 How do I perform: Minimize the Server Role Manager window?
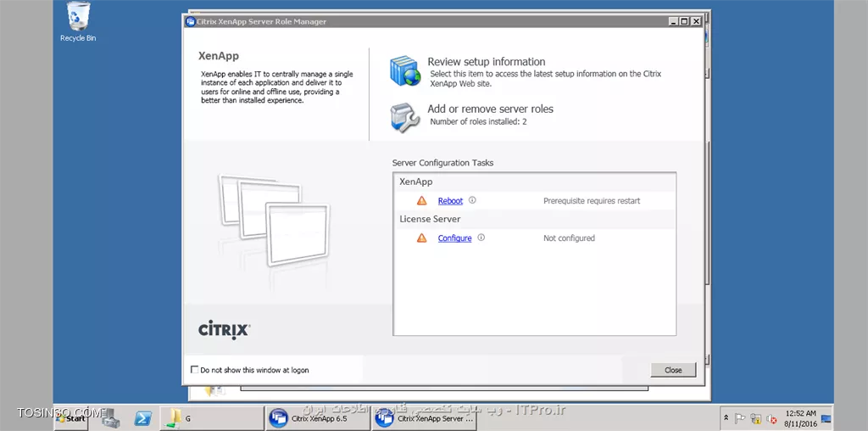[672, 21]
